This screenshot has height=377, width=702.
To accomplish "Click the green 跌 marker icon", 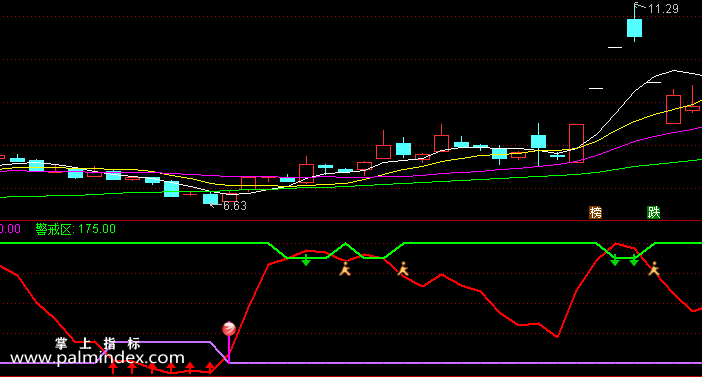I will tap(654, 213).
